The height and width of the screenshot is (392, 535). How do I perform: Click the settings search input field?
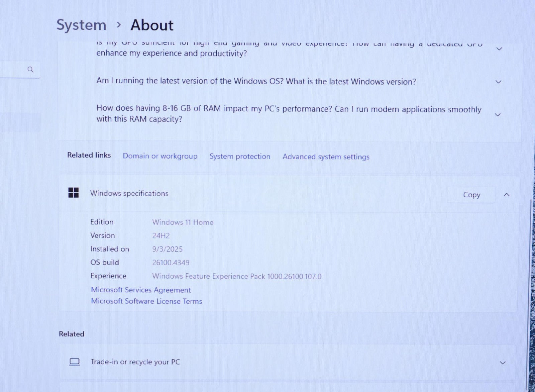[x=19, y=70]
